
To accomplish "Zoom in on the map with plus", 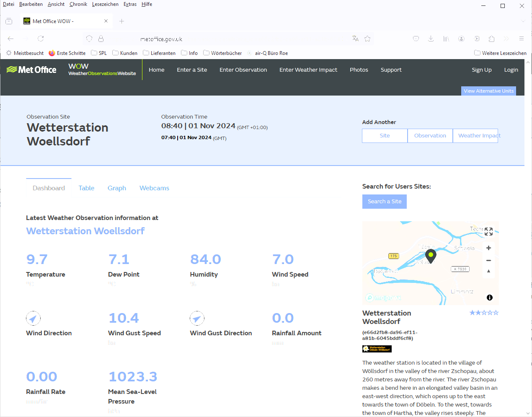I will (x=488, y=248).
